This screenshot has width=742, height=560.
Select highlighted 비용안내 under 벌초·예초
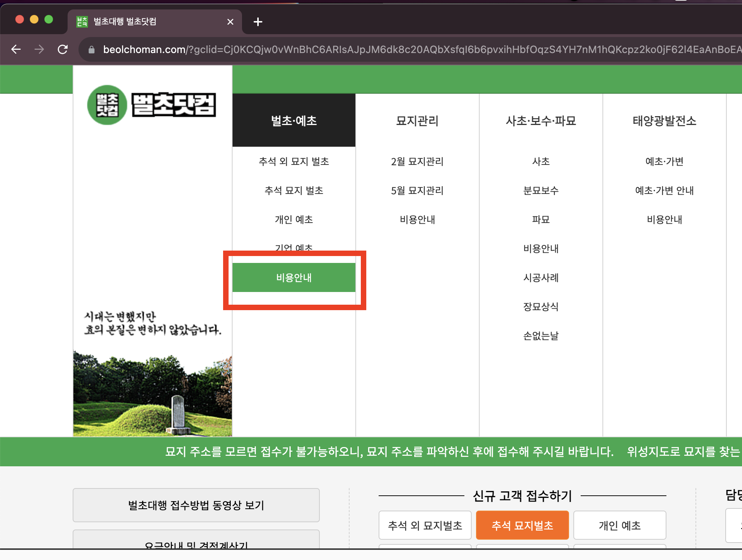pos(294,278)
